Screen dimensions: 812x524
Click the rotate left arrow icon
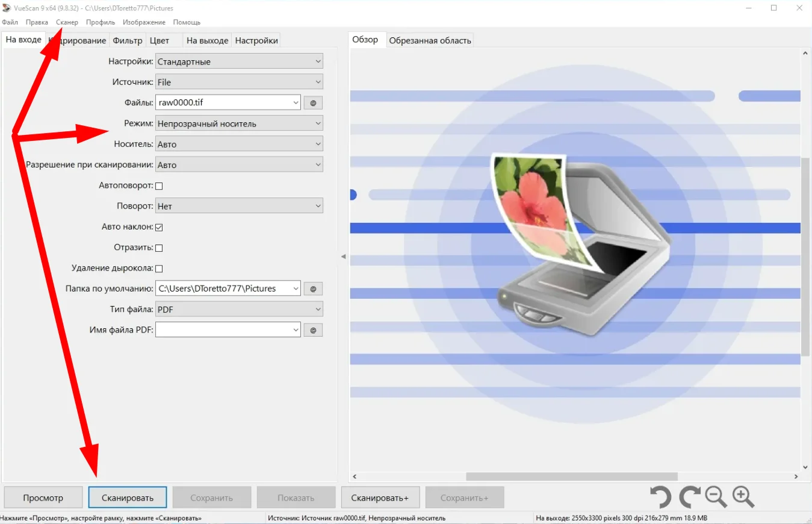661,497
